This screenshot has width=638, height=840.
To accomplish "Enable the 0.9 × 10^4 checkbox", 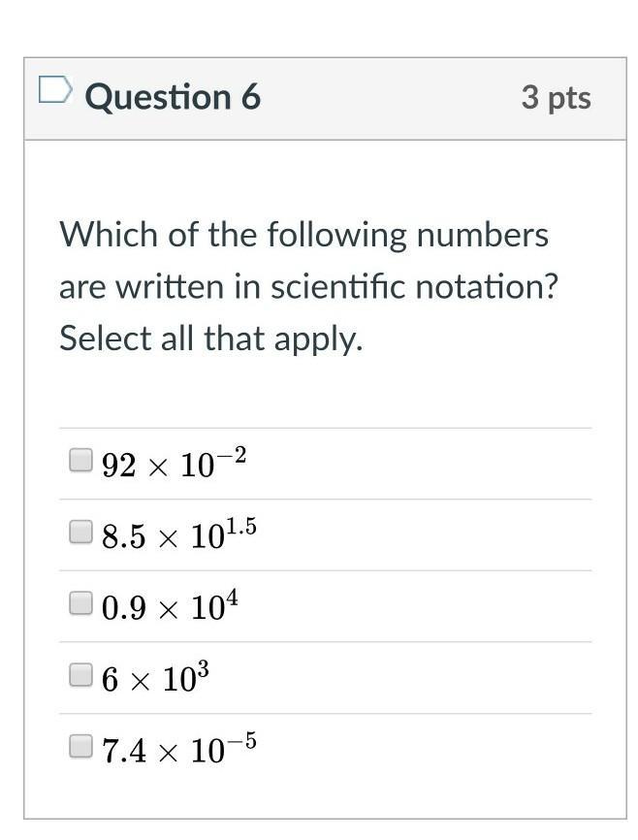I will (80, 603).
